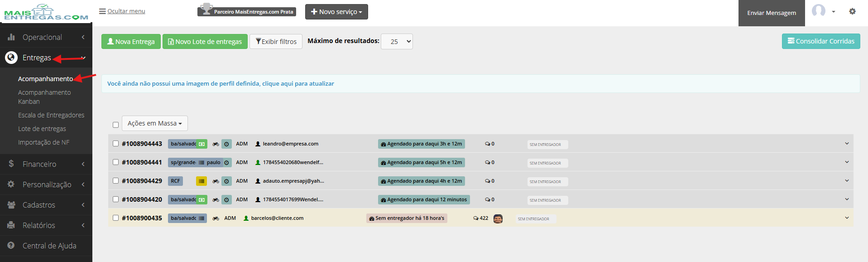Click the person icon next to leandro@empresa.com
Screen dimensions: 868x262
pyautogui.click(x=258, y=144)
